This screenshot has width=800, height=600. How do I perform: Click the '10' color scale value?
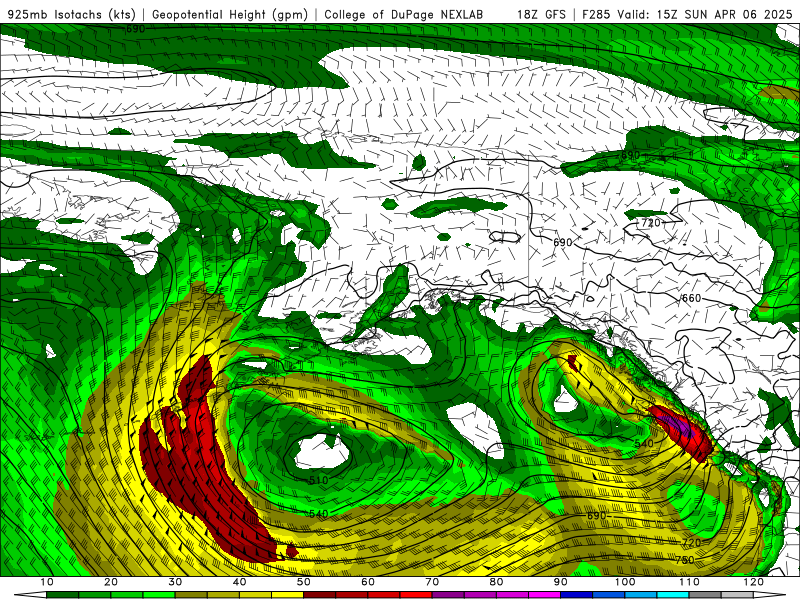tap(46, 582)
